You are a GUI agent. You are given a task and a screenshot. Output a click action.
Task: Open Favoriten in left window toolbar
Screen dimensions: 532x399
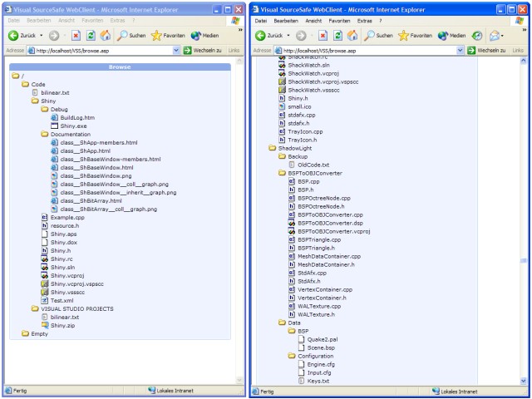(x=168, y=35)
